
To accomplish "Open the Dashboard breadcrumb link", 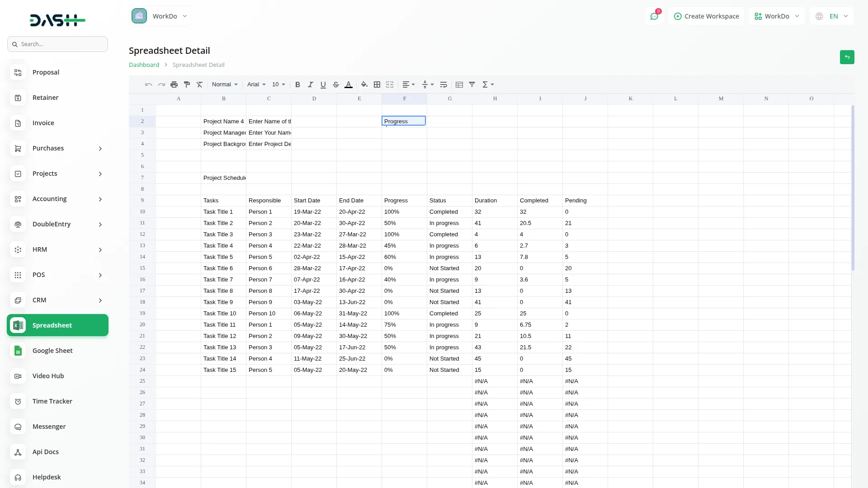I will click(144, 65).
